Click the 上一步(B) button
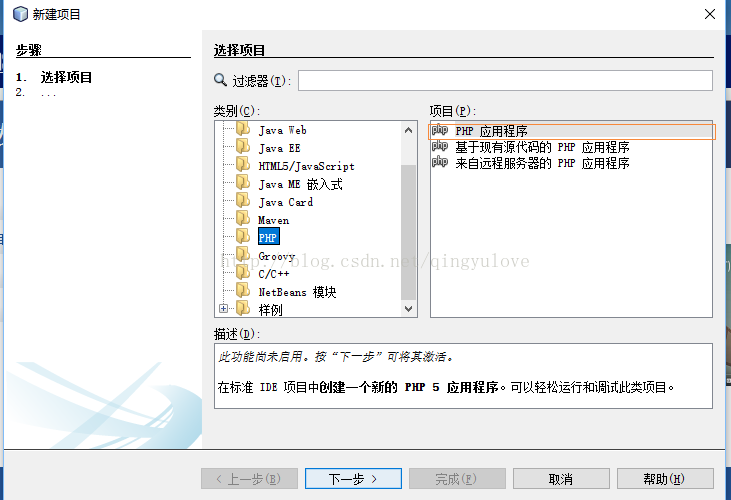731x500 pixels. 249,479
